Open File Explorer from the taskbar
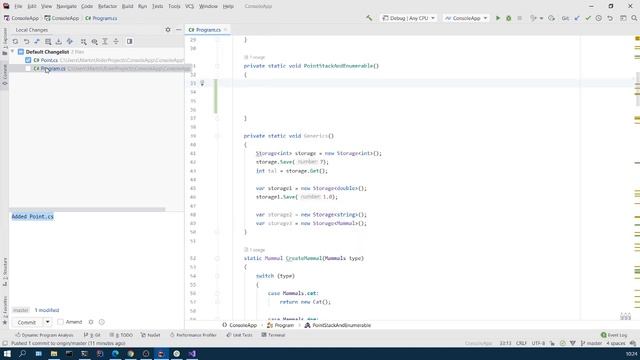 53,353
